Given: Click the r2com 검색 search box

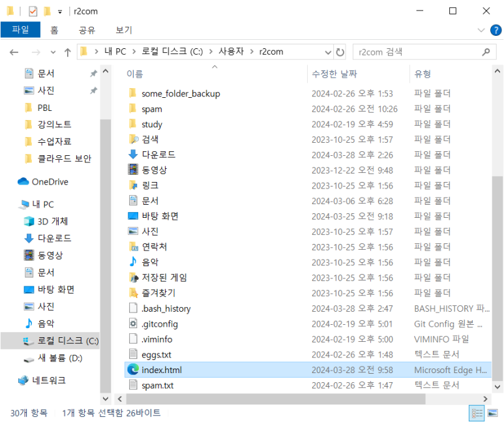Looking at the screenshot, I should (x=424, y=52).
